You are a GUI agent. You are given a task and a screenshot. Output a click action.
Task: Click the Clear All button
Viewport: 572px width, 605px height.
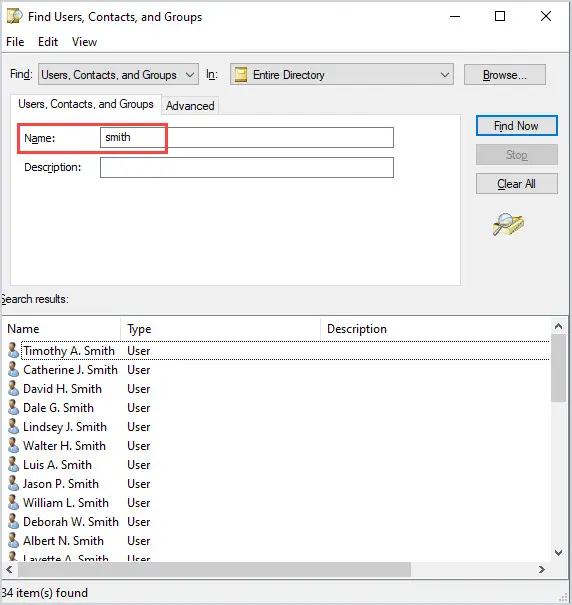coord(516,184)
